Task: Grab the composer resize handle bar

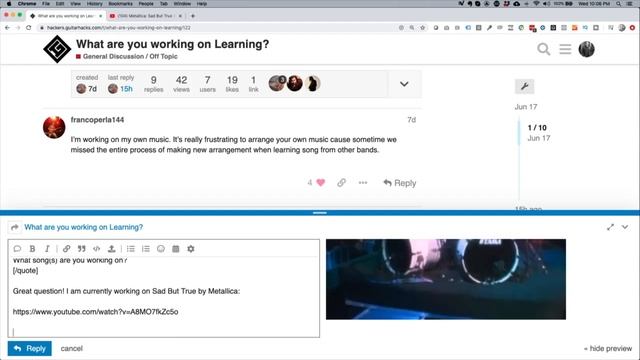Action: coord(320,213)
